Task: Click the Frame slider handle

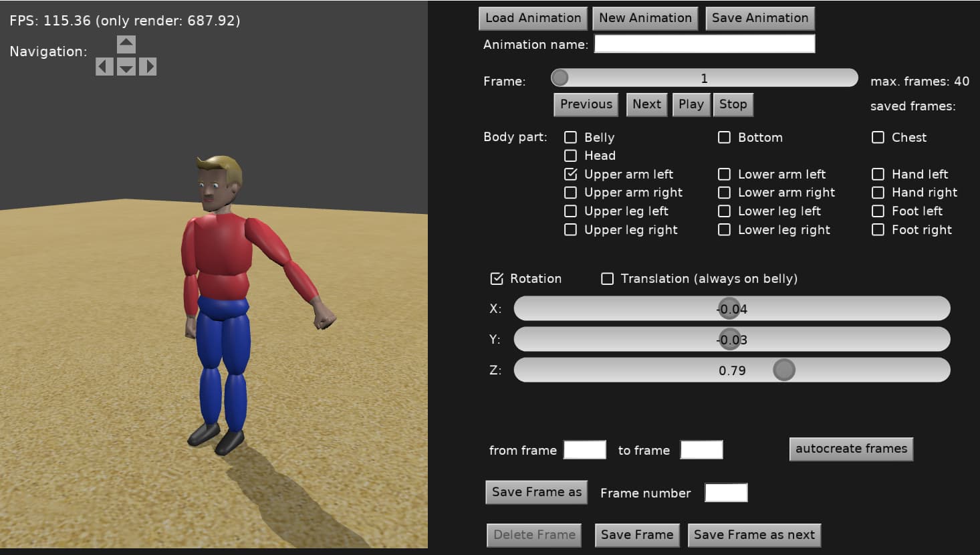Action: (560, 78)
